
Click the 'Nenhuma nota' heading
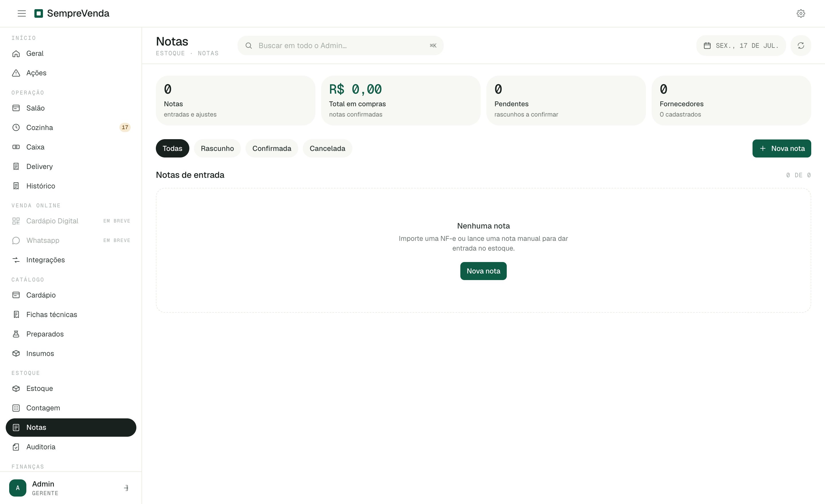point(483,226)
